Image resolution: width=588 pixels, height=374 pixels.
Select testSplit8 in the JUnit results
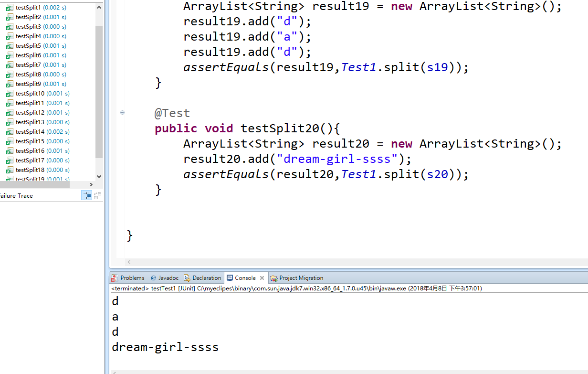click(41, 75)
